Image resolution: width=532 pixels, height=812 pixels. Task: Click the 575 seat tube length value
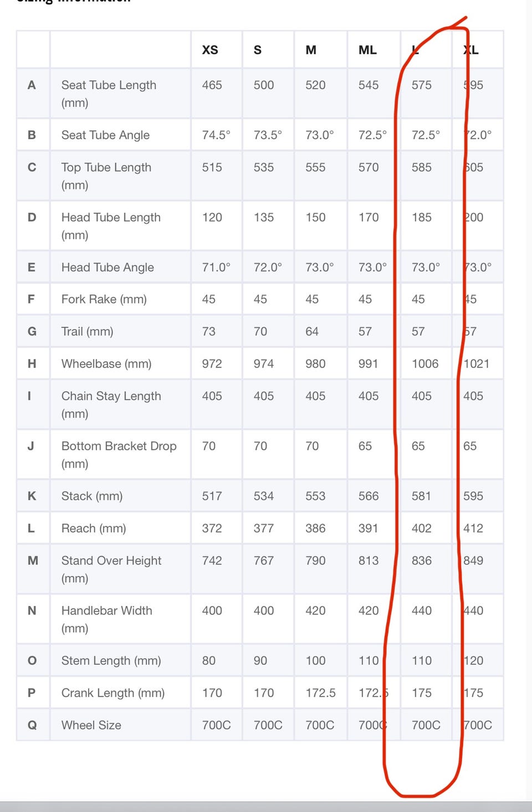click(421, 85)
